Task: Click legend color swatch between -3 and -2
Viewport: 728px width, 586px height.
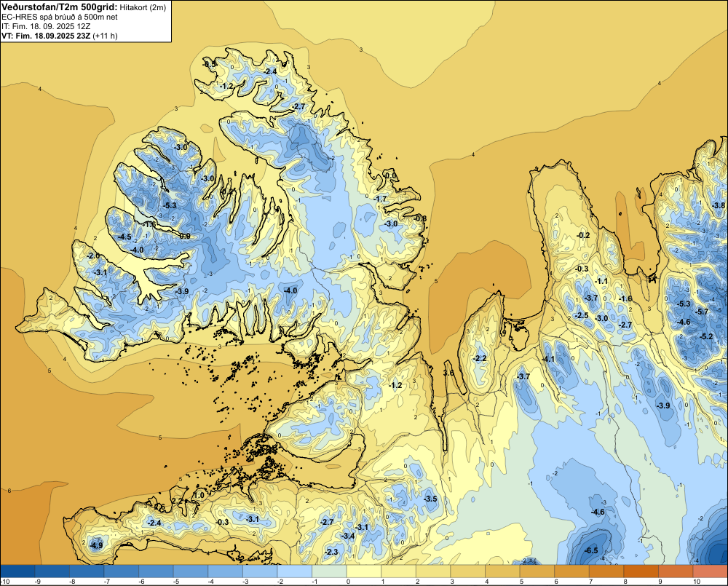Action: [260, 571]
